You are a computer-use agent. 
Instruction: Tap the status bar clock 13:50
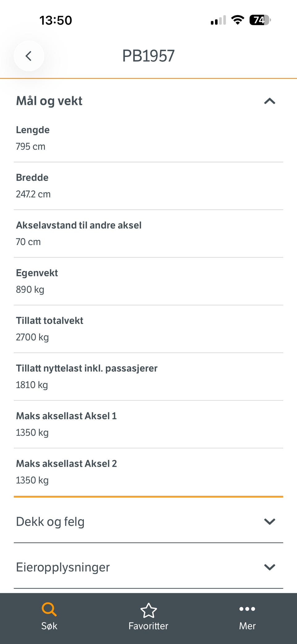pos(56,20)
